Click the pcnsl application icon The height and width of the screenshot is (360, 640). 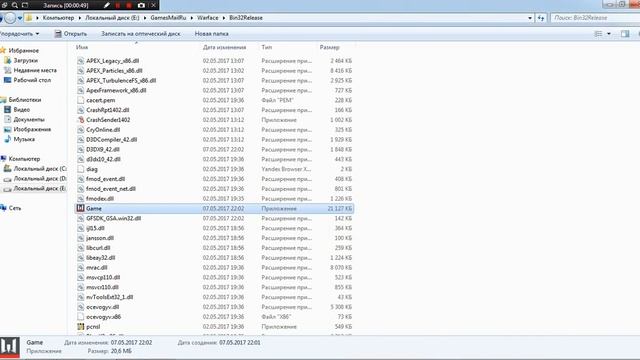80,327
